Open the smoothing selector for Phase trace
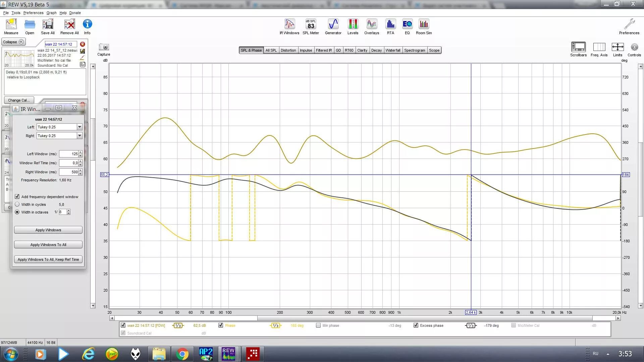Viewport: 644px width, 362px height. point(275,325)
